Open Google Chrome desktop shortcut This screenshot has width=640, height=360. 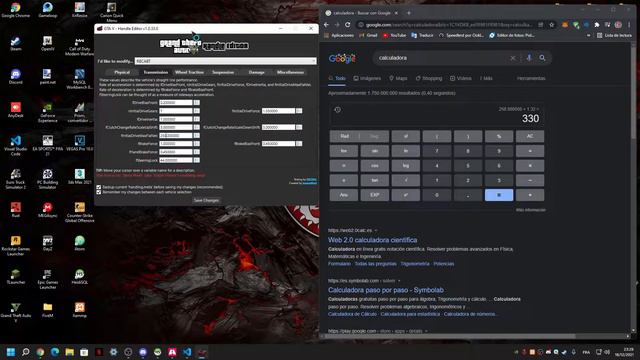click(16, 10)
